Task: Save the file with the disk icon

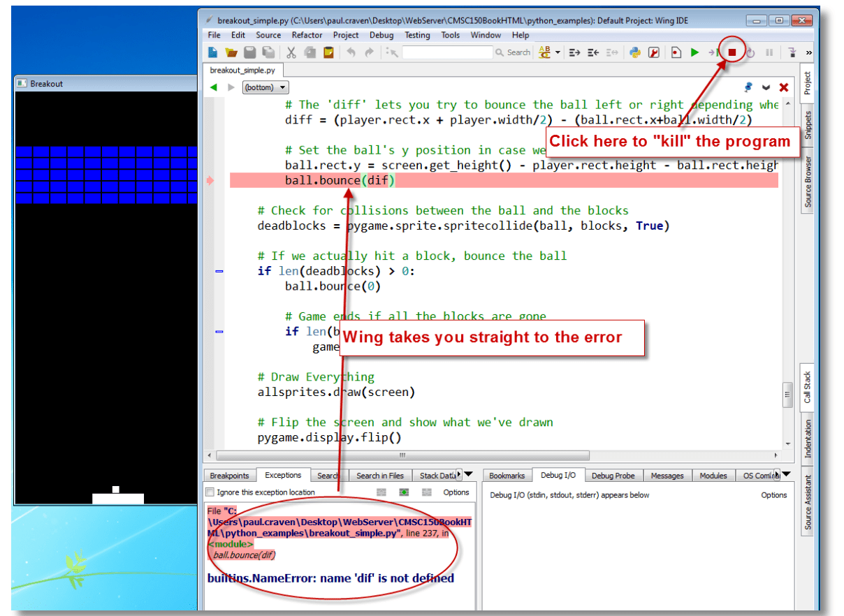Action: tap(250, 52)
